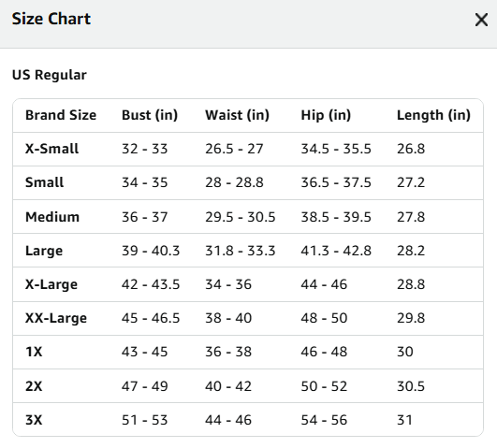Click Large waist value 31.8 - 33.3
The width and height of the screenshot is (497, 448).
coord(241,251)
